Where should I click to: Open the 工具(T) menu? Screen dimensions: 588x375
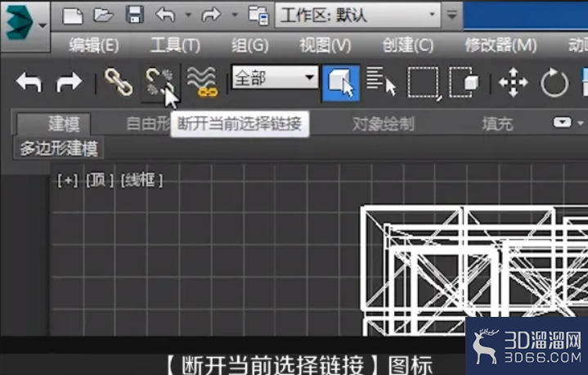[x=175, y=45]
